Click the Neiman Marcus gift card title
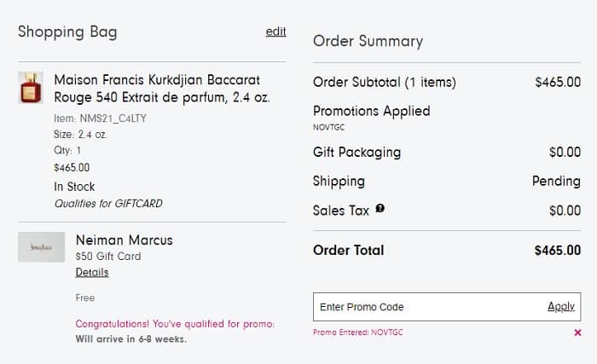Viewport: 597px width, 364px height. 125,240
